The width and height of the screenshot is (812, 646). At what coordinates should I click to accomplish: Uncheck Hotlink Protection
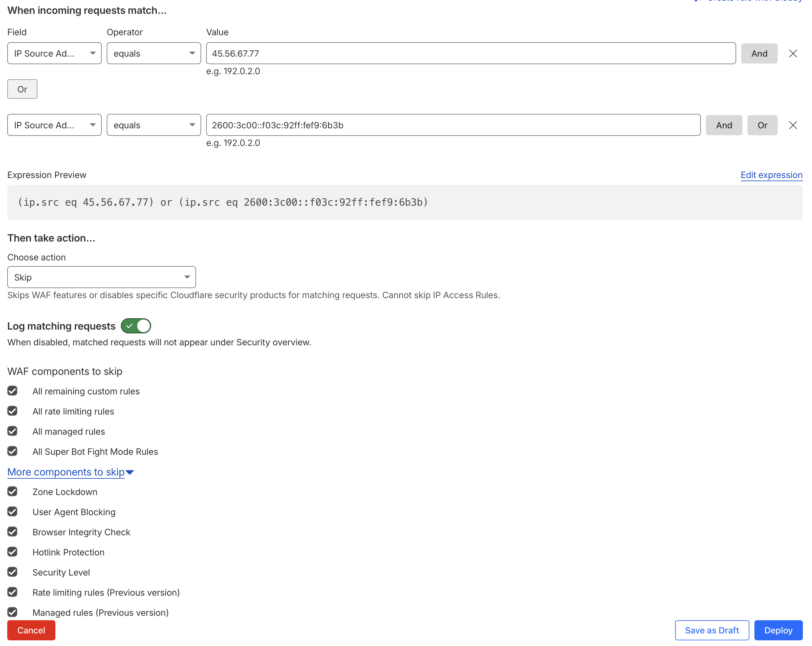(12, 552)
